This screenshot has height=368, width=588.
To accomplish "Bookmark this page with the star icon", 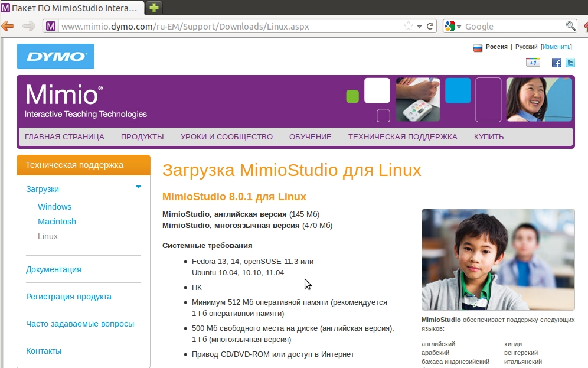I will pos(409,26).
